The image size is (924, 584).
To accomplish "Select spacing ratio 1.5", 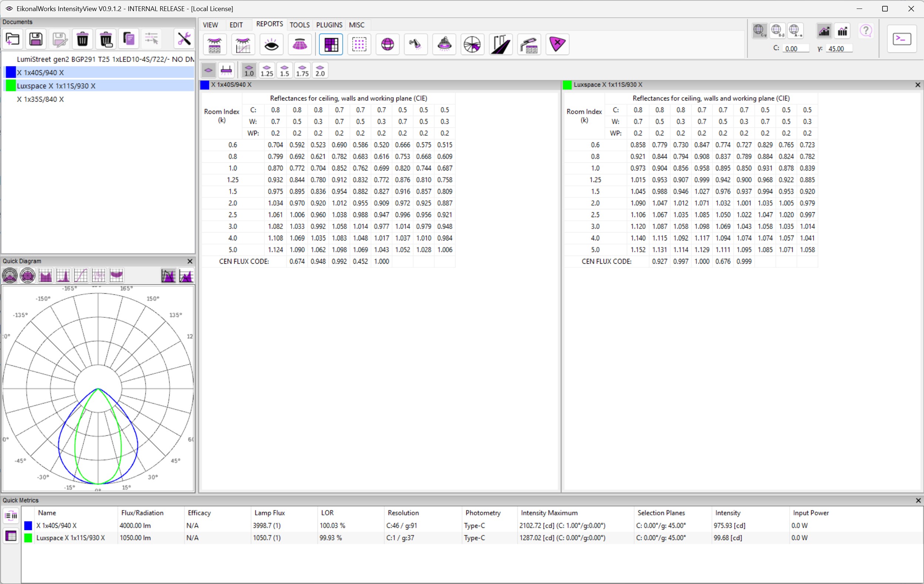I will tap(285, 71).
